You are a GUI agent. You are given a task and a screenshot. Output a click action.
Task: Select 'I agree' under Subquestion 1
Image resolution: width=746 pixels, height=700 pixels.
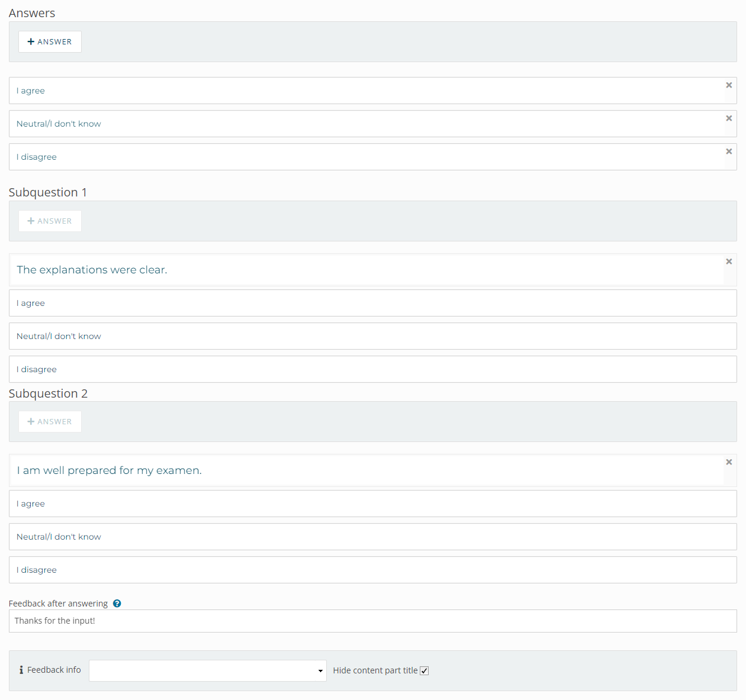(x=373, y=303)
